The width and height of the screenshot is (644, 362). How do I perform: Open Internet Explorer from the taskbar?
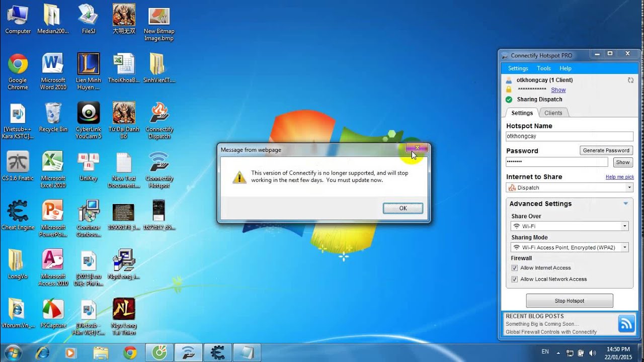pos(42,352)
